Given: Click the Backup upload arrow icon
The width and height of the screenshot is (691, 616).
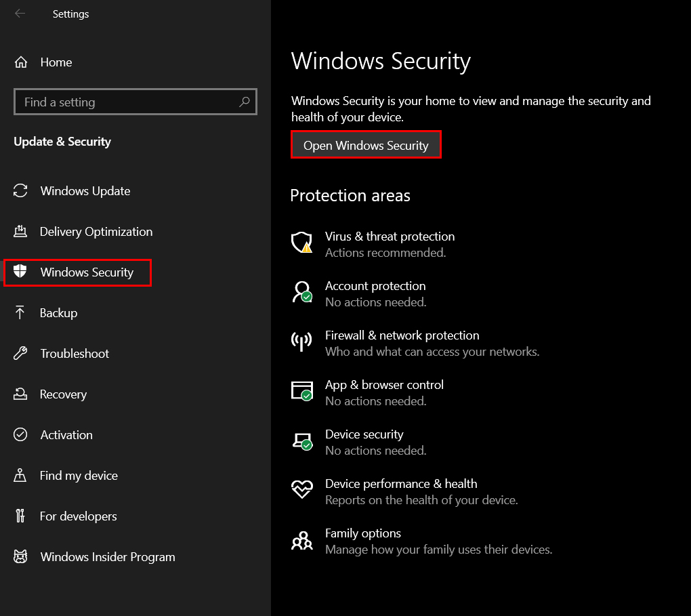Looking at the screenshot, I should tap(20, 312).
